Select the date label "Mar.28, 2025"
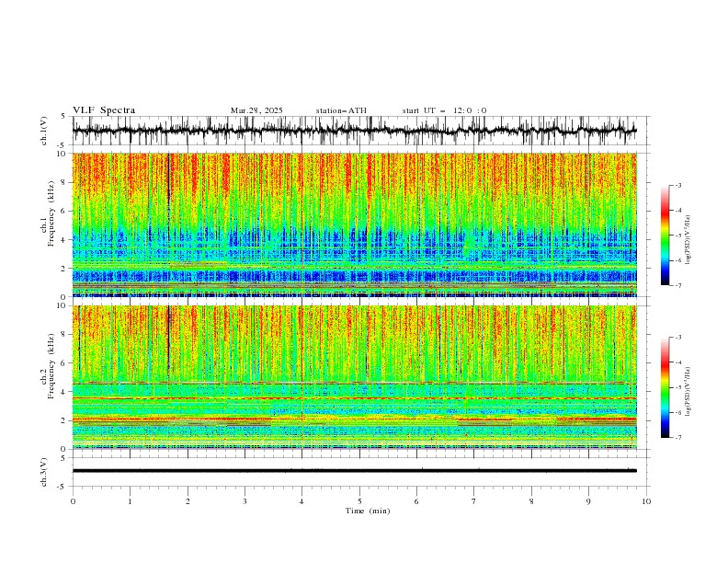728x563 pixels. (x=256, y=110)
